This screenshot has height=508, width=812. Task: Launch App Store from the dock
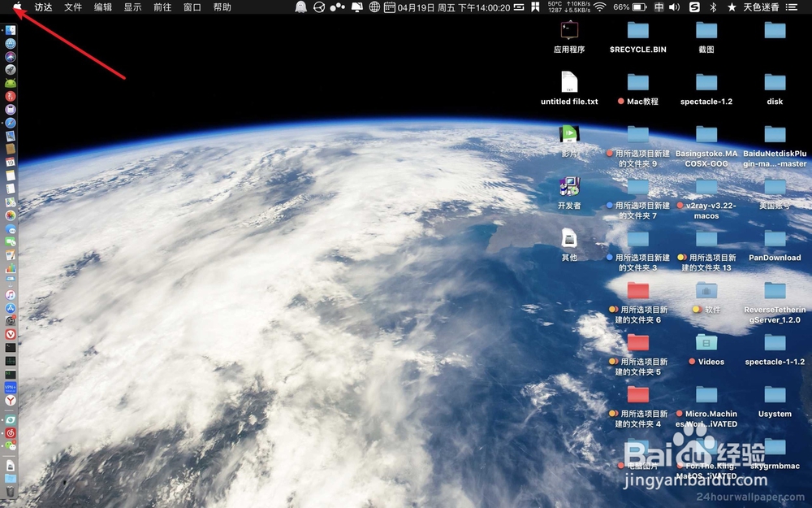tap(11, 308)
